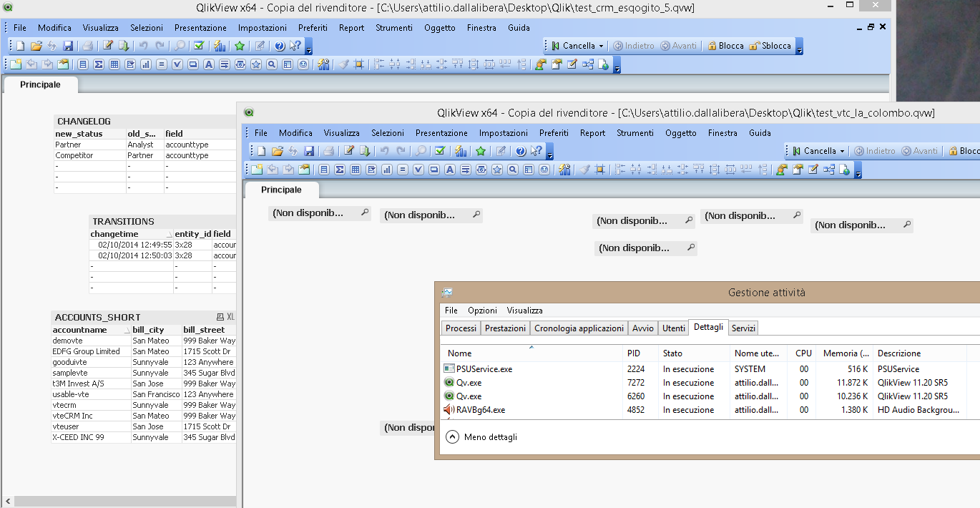Run the Reload script icon
The width and height of the screenshot is (980, 508).
tap(123, 45)
